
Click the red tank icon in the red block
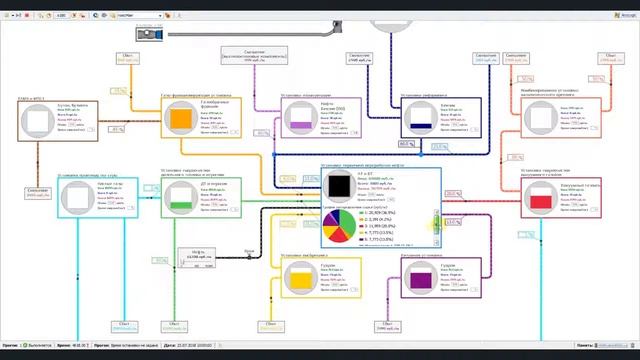tap(541, 198)
